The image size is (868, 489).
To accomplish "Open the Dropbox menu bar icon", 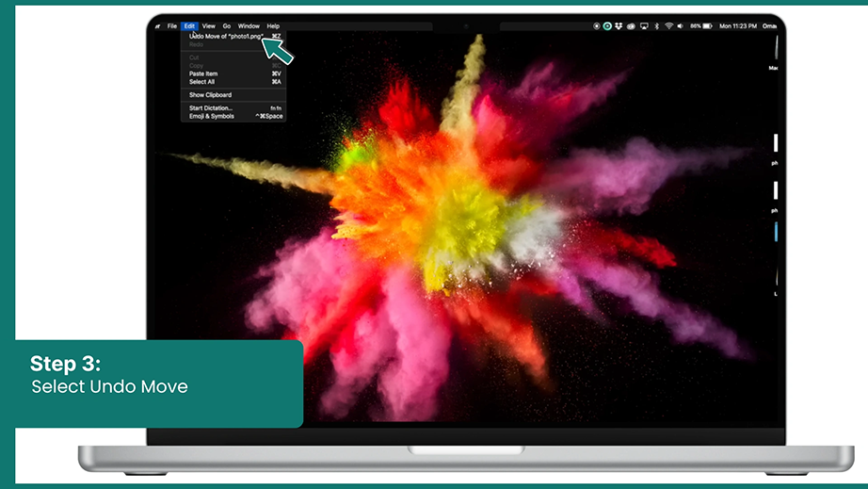I will [x=619, y=26].
